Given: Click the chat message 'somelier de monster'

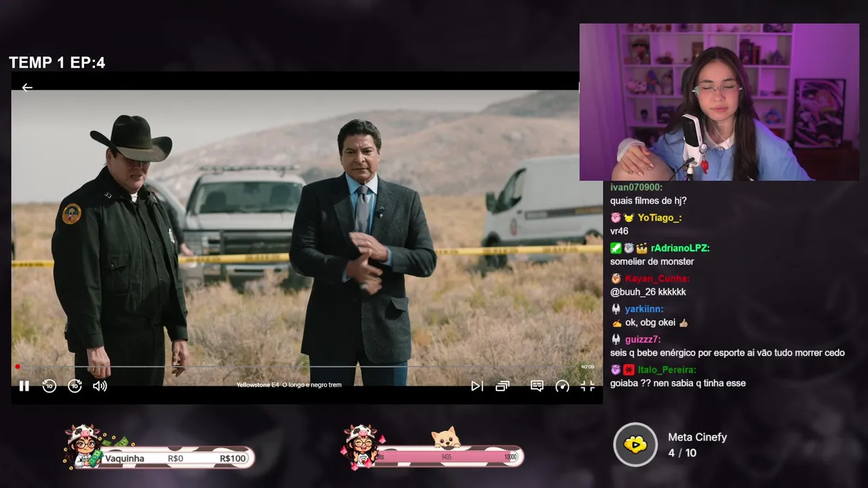Looking at the screenshot, I should click(x=652, y=262).
